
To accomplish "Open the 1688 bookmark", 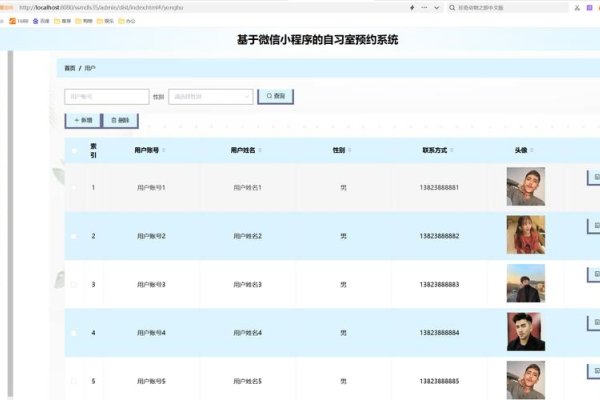I will tap(19, 21).
